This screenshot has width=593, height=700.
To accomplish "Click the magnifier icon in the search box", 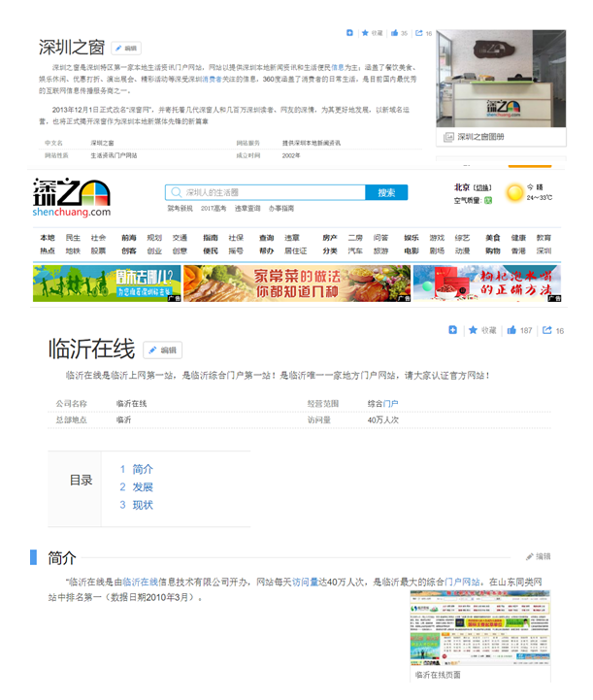I will pos(176,192).
